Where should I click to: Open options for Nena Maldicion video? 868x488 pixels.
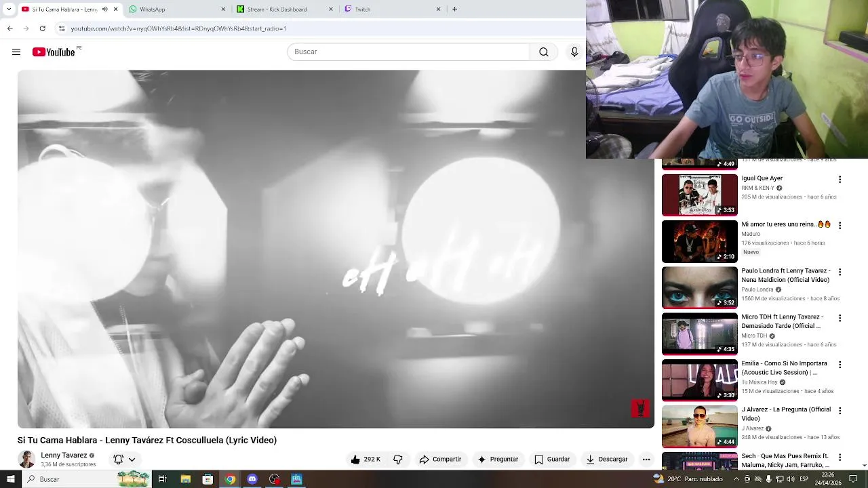click(840, 272)
